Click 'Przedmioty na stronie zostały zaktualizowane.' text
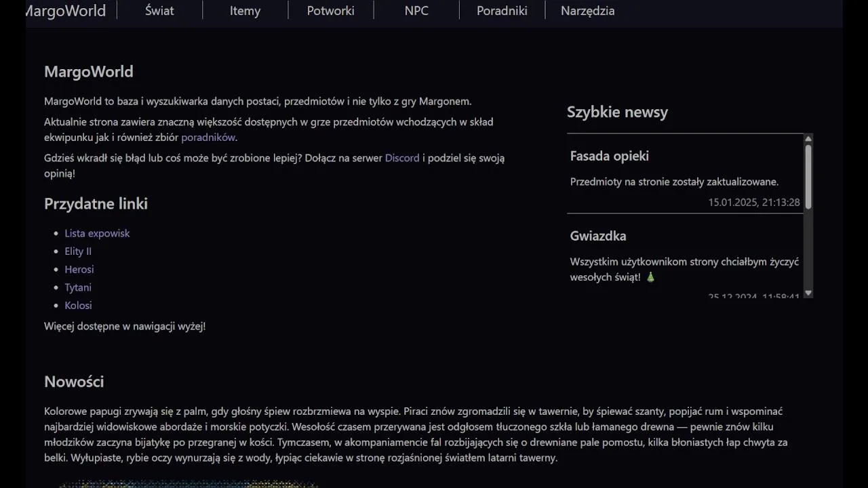Image resolution: width=868 pixels, height=488 pixels. 674,182
